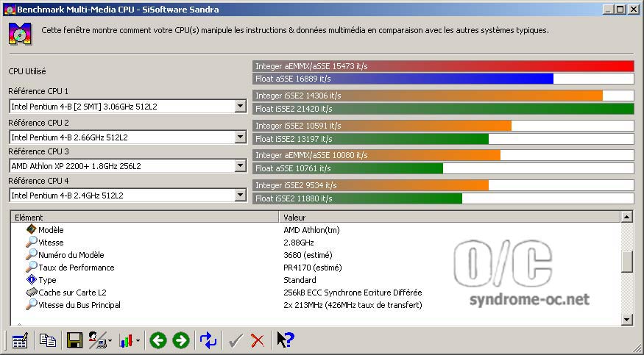Click the Float iSSE2 11880 it/s bar

click(x=443, y=198)
